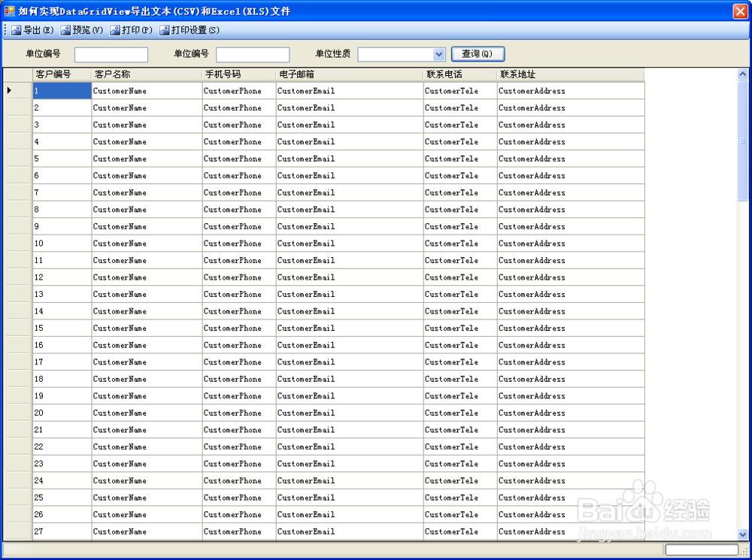The height and width of the screenshot is (560, 752).
Task: Click CustomerEmail cell in row 4
Action: [350, 142]
